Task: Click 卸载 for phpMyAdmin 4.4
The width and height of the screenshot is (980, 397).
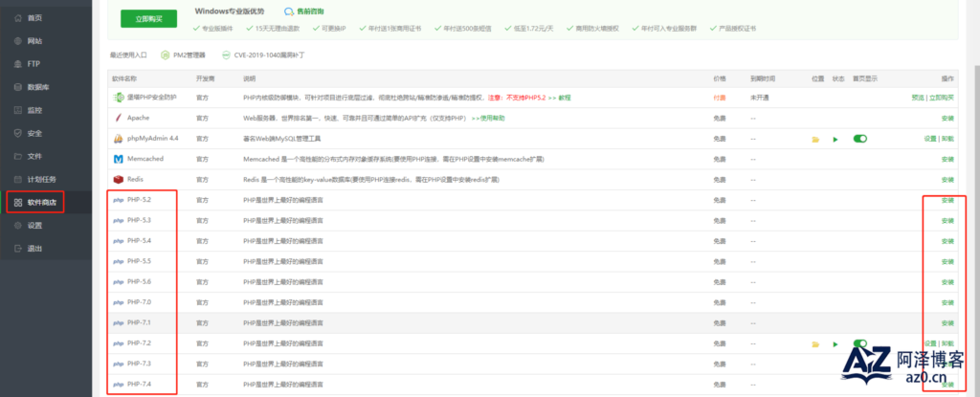Action: 947,138
